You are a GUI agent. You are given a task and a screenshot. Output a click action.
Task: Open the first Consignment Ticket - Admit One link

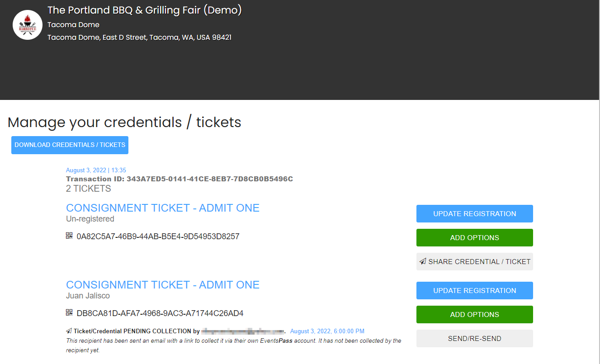pyautogui.click(x=163, y=208)
